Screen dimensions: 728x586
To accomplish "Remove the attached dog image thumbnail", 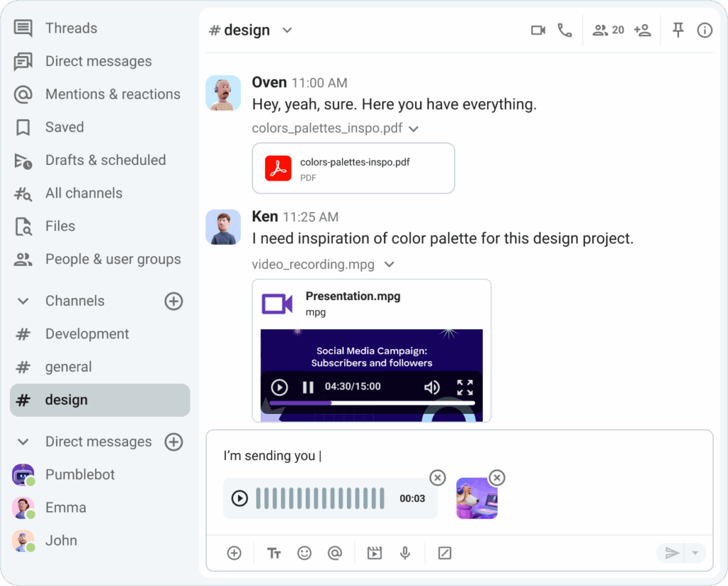I will pyautogui.click(x=497, y=477).
